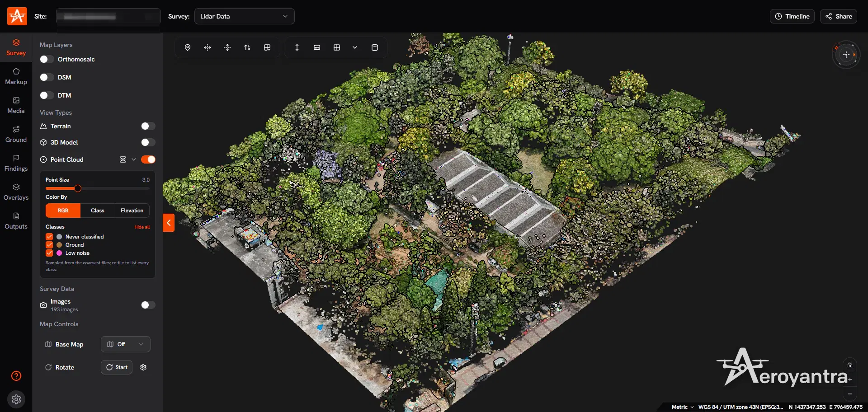
Task: Open the Media sidebar panel
Action: pos(16,105)
